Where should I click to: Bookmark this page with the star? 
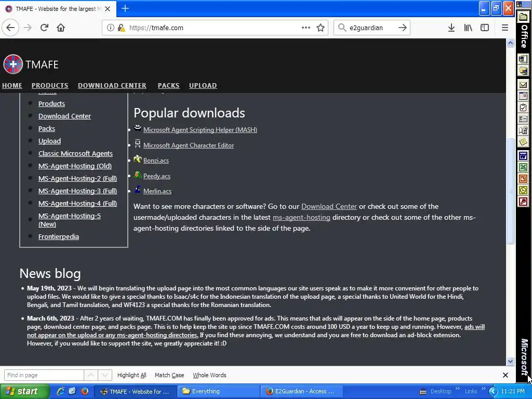[320, 28]
